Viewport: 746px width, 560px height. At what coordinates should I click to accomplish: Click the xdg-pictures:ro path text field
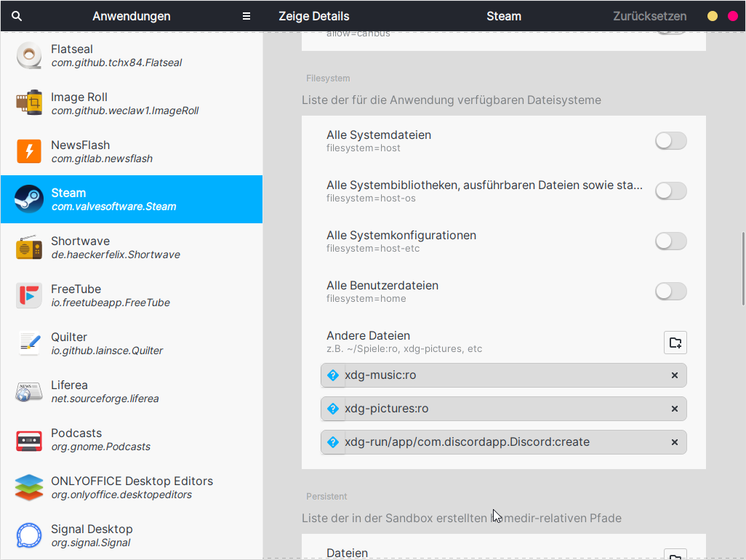[x=502, y=409]
